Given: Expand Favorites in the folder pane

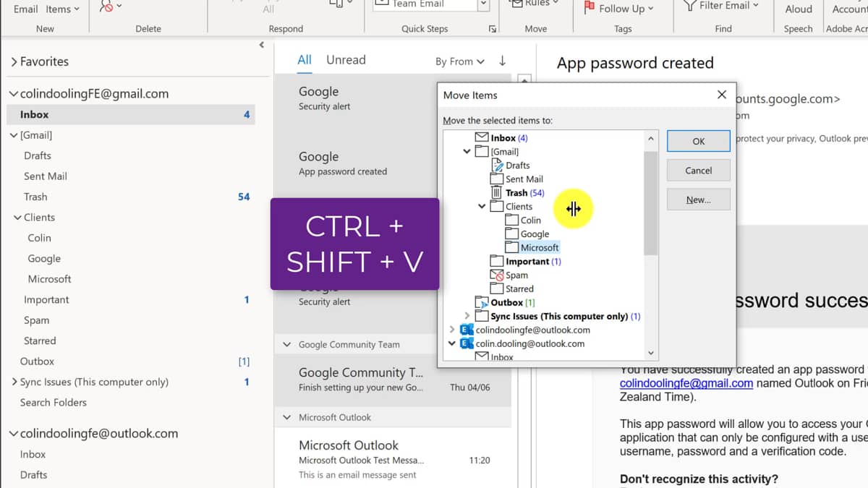Looking at the screenshot, I should tap(14, 62).
